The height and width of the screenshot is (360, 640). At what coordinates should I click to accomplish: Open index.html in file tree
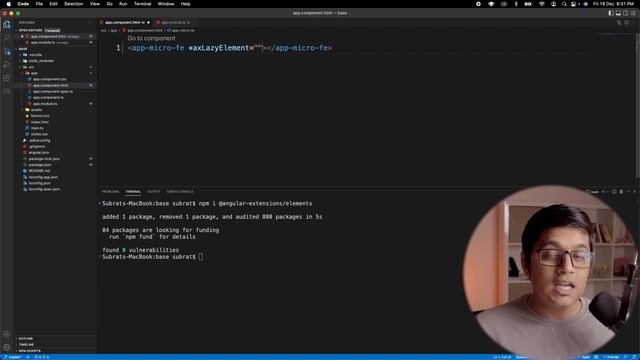40,122
